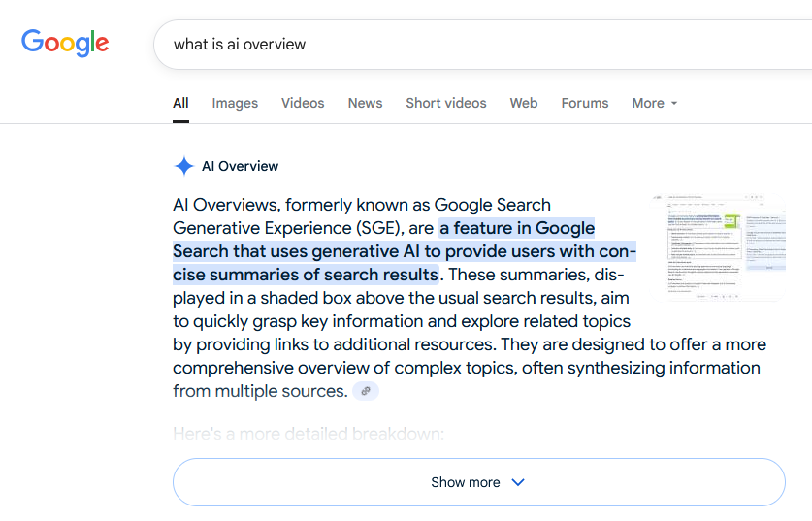The height and width of the screenshot is (521, 812).
Task: Open the News tab
Action: pos(365,103)
